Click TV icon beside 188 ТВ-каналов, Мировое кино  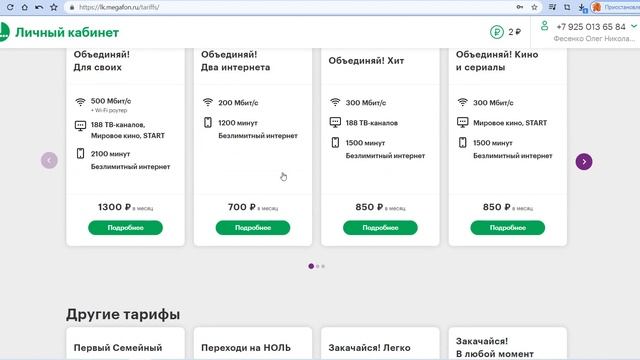[x=80, y=126]
